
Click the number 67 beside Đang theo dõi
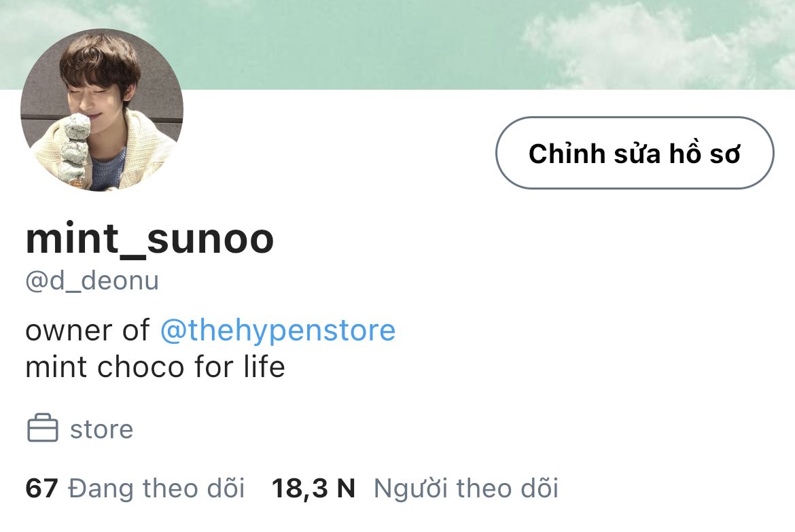point(41,489)
